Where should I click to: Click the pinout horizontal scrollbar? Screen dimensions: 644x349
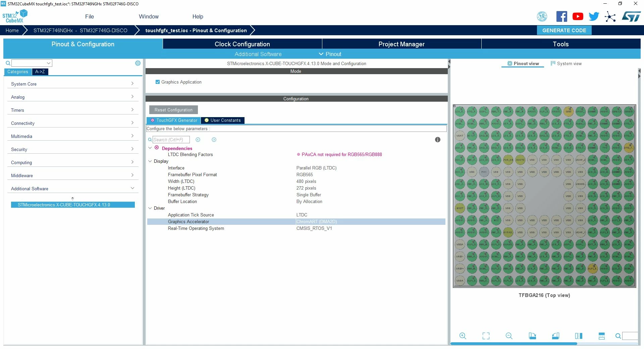[x=514, y=344]
